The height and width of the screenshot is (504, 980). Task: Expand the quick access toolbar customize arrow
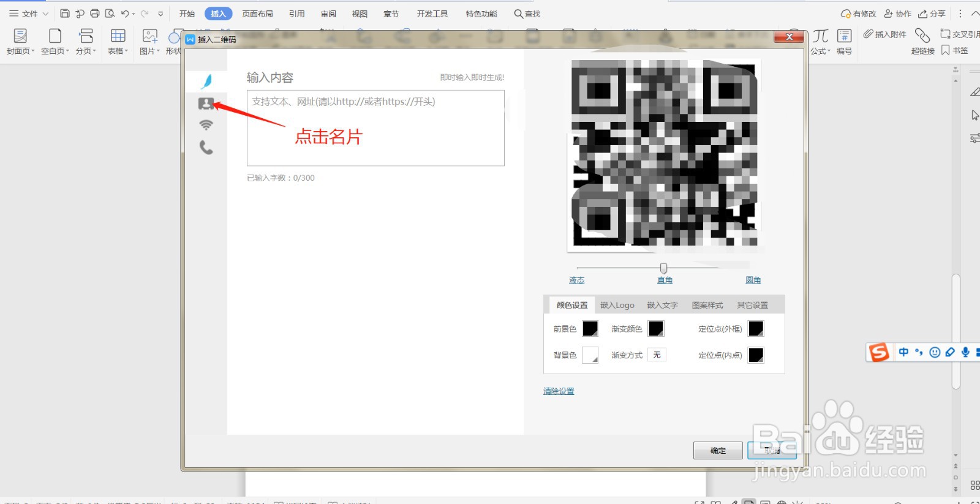[160, 13]
